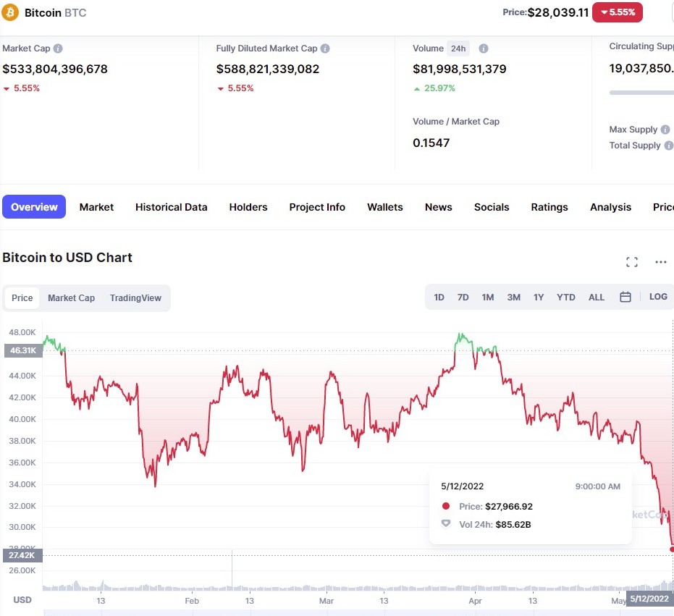Set chart range to ALL
674x616 pixels.
point(597,297)
